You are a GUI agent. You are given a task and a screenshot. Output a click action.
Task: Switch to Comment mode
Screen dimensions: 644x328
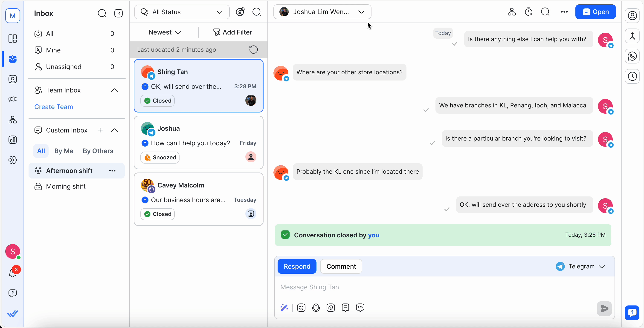point(341,266)
